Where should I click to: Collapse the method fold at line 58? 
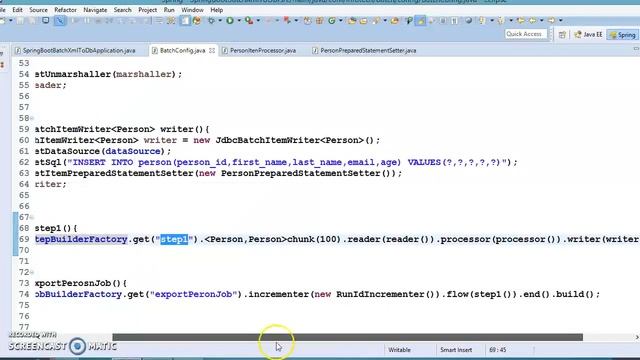pyautogui.click(x=32, y=118)
